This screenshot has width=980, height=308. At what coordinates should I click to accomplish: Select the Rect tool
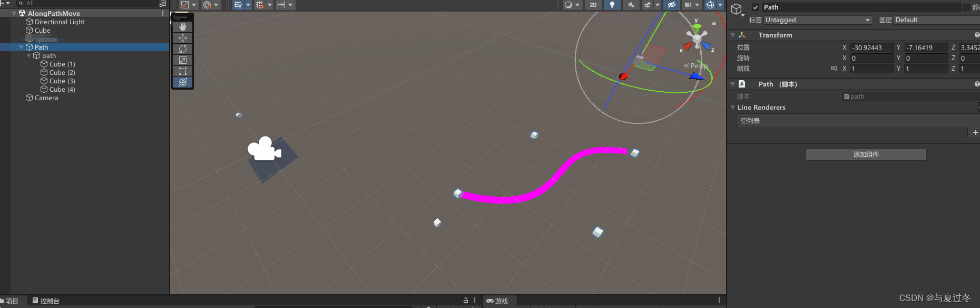point(183,71)
